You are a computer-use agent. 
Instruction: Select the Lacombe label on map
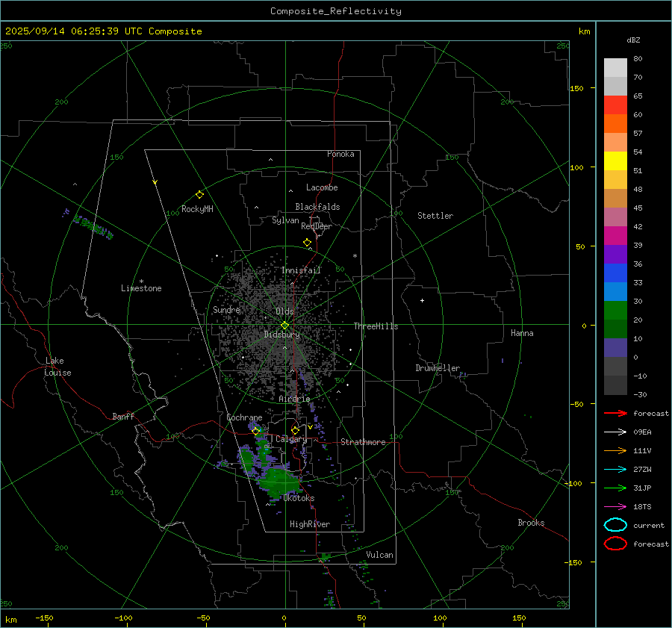(x=322, y=187)
